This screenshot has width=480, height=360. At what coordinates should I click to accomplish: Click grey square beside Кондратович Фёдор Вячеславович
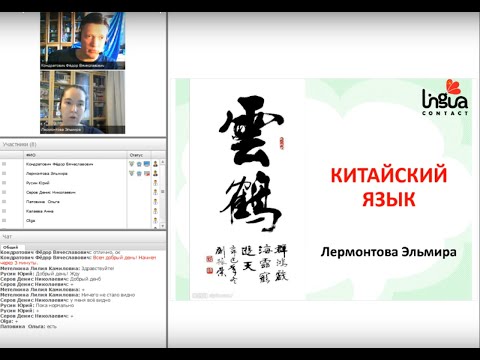click(x=4, y=164)
